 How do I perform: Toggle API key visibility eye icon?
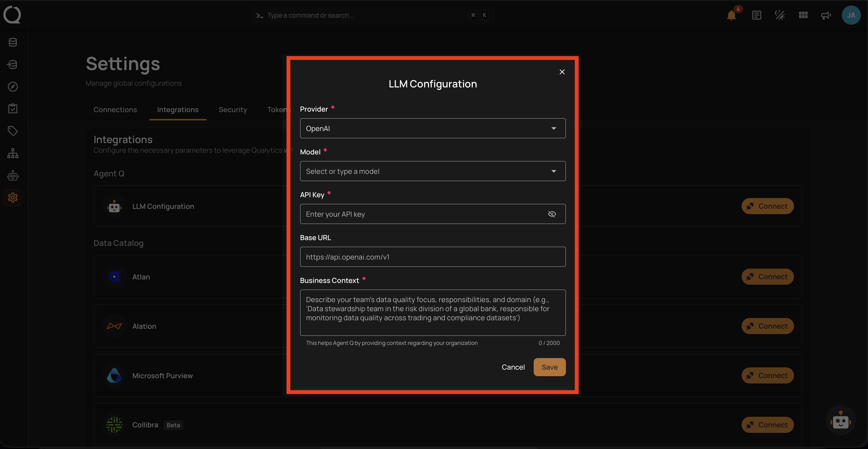[552, 214]
